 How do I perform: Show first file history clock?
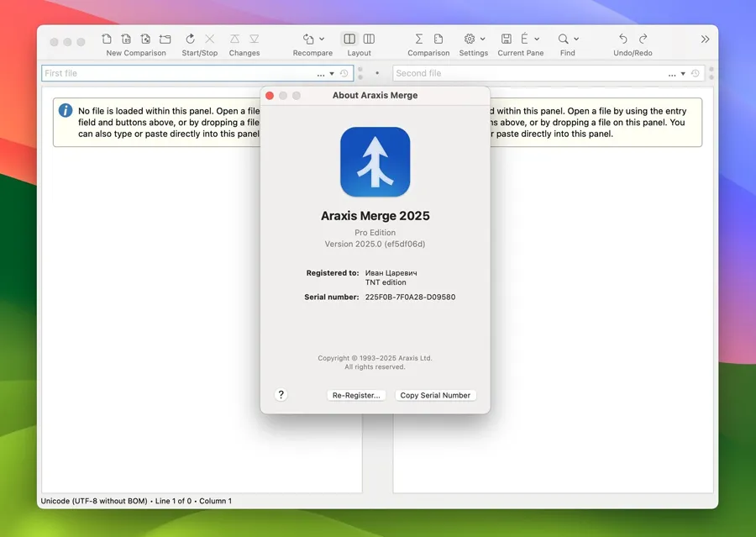(x=344, y=74)
